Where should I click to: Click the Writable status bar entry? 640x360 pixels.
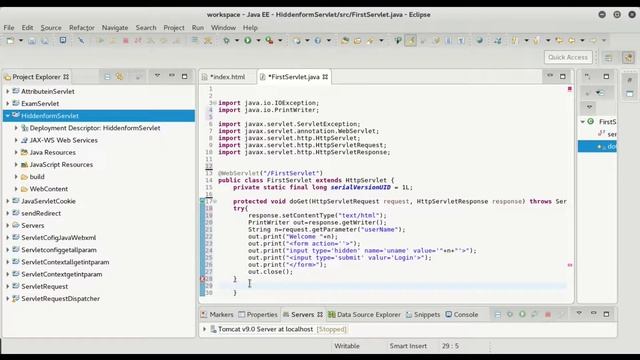[x=347, y=346]
